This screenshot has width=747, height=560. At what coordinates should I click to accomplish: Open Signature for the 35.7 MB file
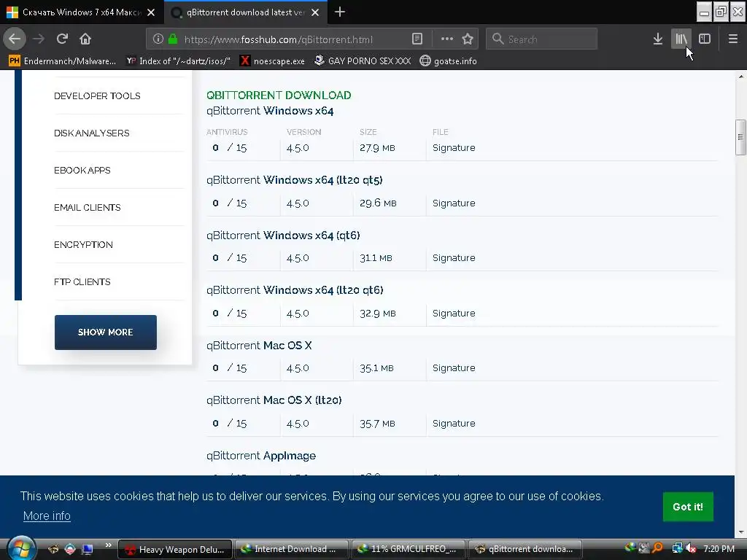click(x=454, y=424)
